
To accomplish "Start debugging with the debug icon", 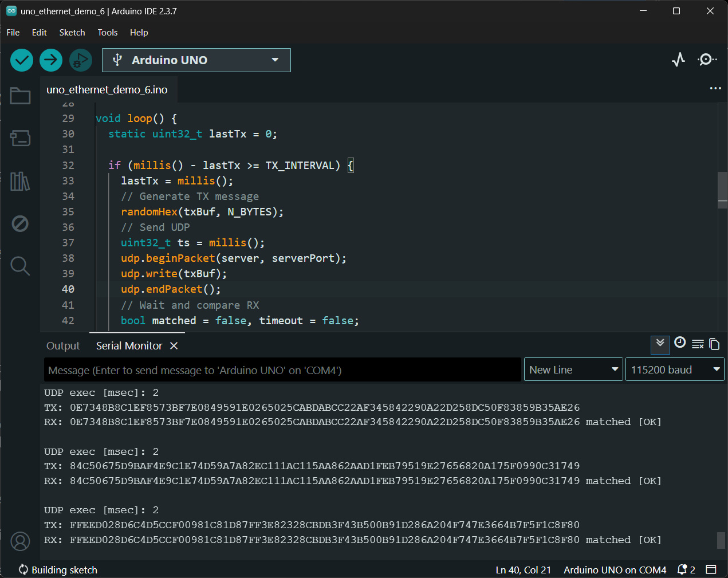I will tap(81, 60).
